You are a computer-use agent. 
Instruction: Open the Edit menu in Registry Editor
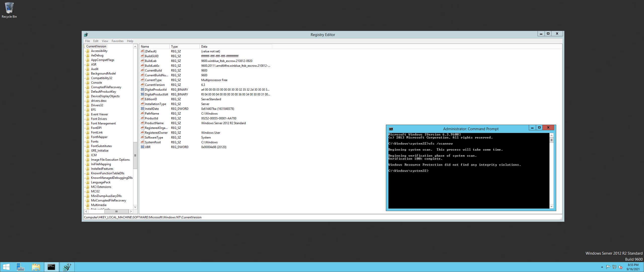pos(96,41)
